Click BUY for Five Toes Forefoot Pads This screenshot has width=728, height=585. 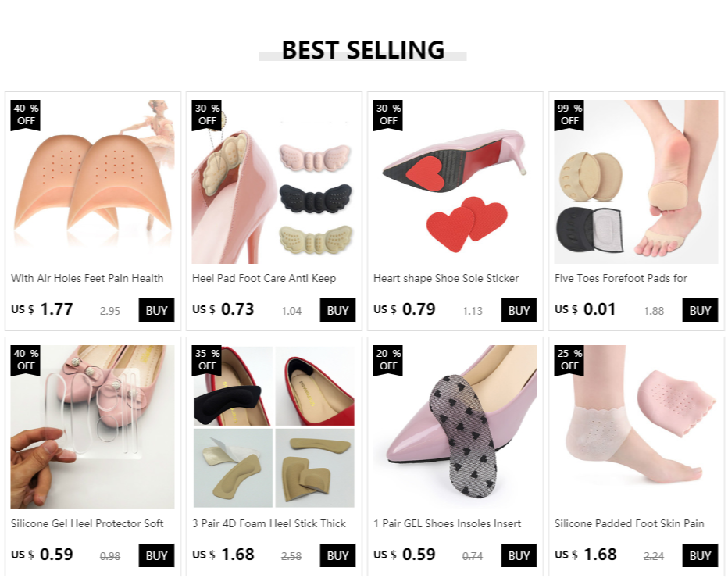tap(700, 310)
